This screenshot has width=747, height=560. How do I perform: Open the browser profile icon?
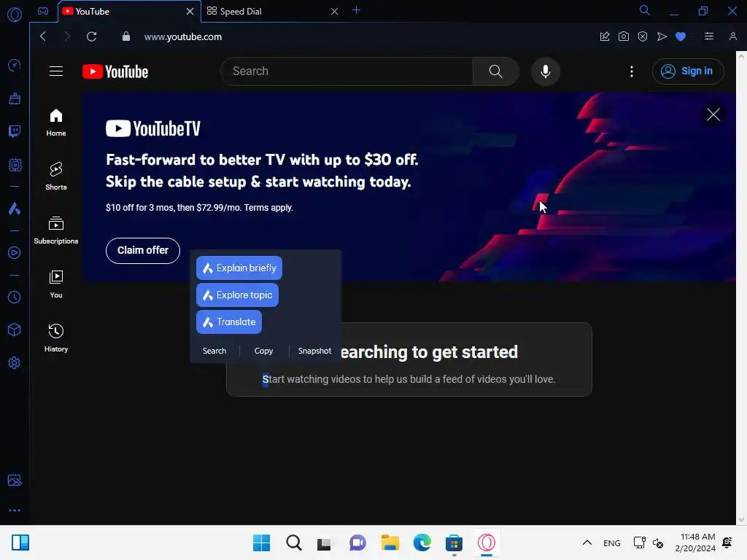[732, 36]
